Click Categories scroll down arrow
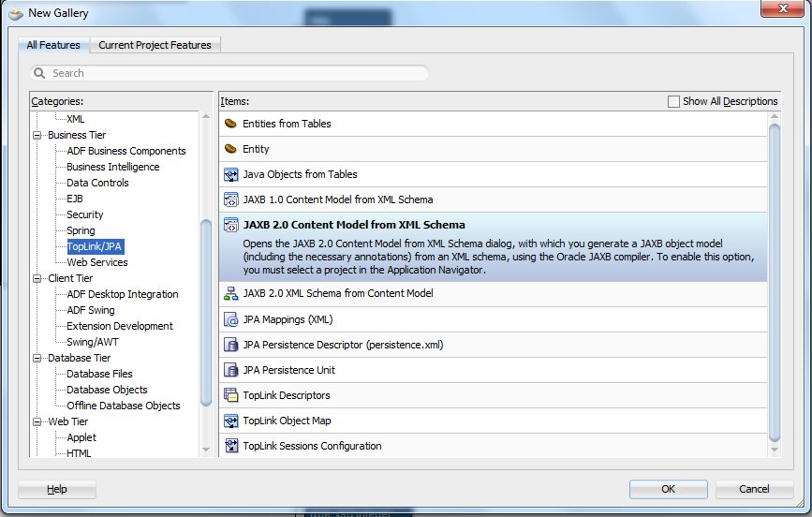The width and height of the screenshot is (812, 517). tap(206, 450)
